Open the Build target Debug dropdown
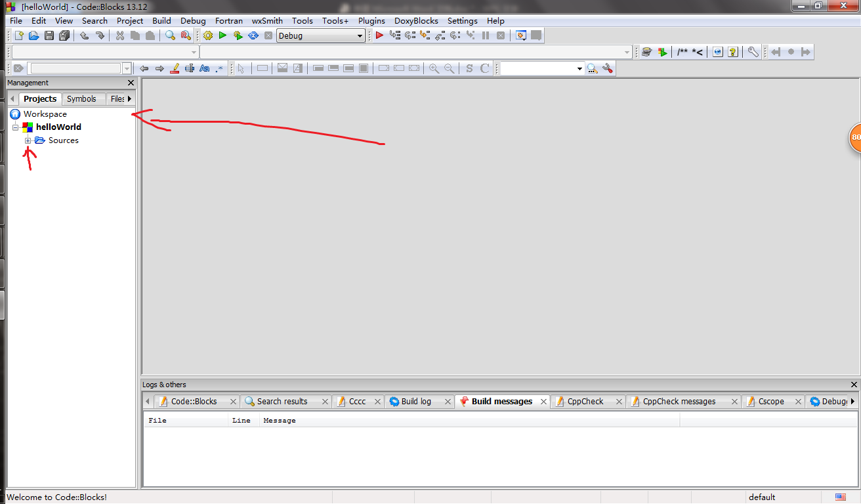The height and width of the screenshot is (504, 861). [321, 36]
